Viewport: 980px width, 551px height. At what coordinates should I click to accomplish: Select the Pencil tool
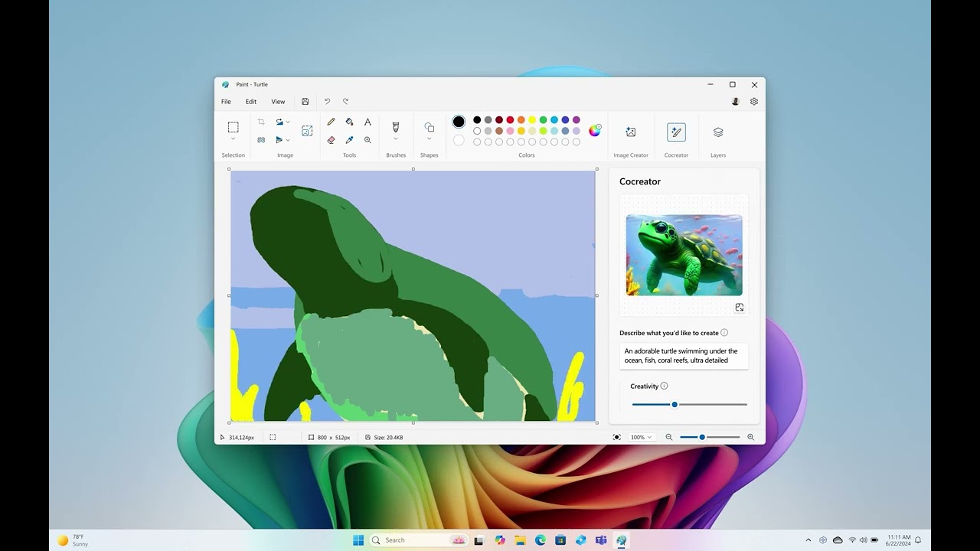pyautogui.click(x=331, y=122)
